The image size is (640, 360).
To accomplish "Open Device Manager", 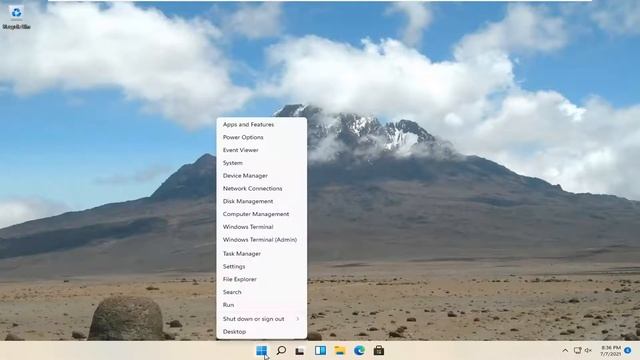I will [262, 176].
